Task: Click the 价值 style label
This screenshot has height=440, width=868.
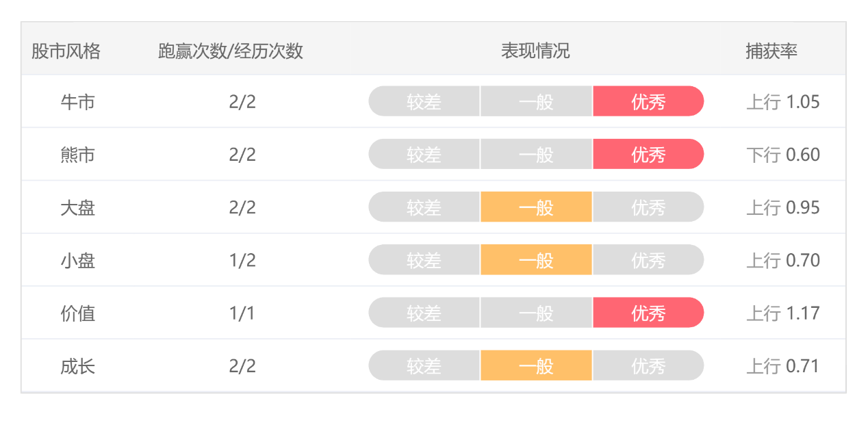Action: point(78,313)
